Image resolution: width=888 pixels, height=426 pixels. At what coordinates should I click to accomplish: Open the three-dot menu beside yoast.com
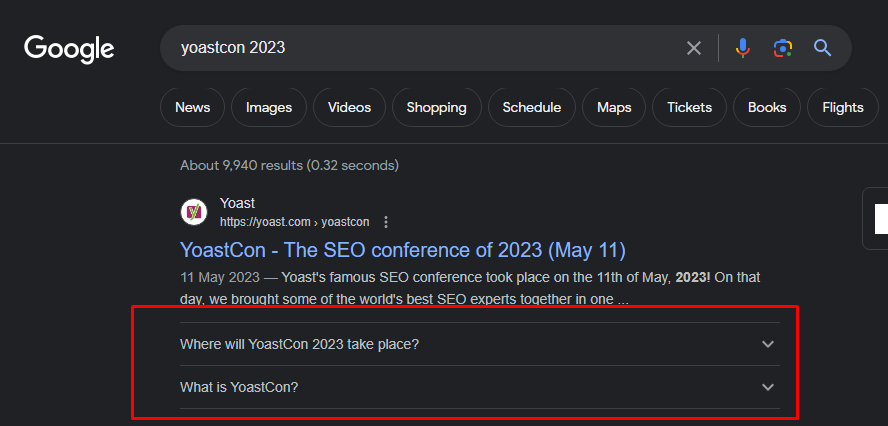pos(386,222)
